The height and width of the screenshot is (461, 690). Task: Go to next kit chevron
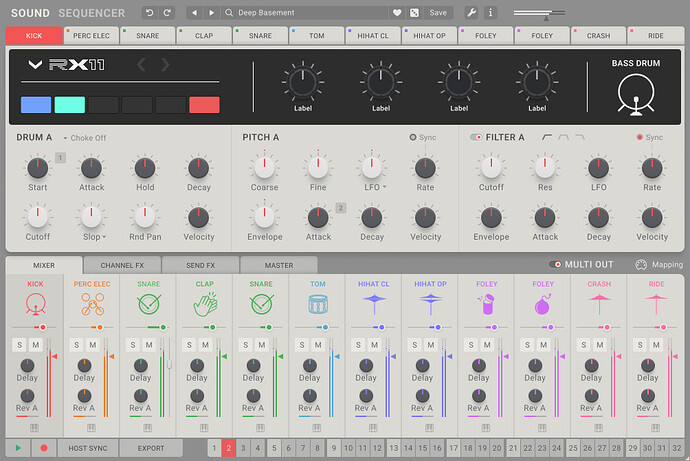tap(165, 65)
